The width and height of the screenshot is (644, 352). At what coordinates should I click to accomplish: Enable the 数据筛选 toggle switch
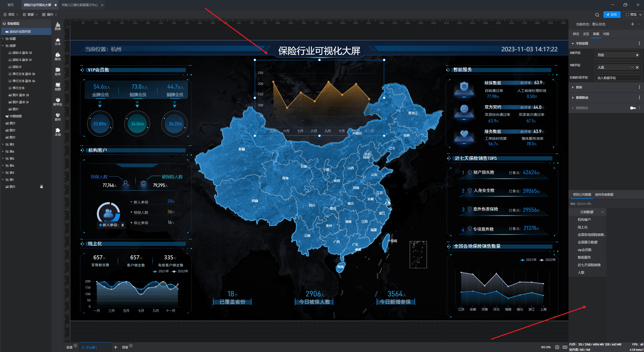633,108
